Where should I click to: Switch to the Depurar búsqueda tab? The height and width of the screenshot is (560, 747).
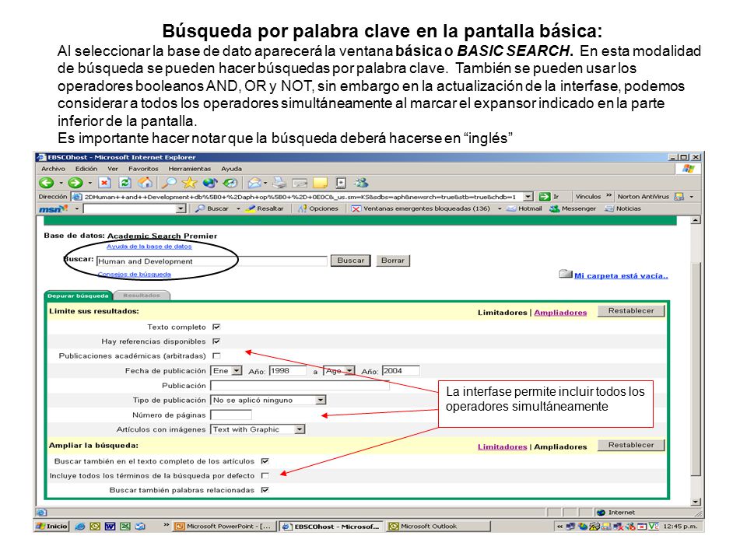pyautogui.click(x=78, y=296)
